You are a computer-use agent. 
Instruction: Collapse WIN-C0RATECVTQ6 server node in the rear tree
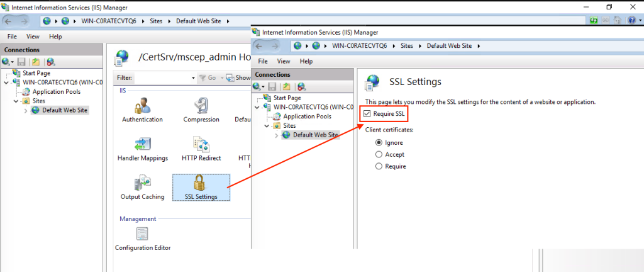(6, 82)
